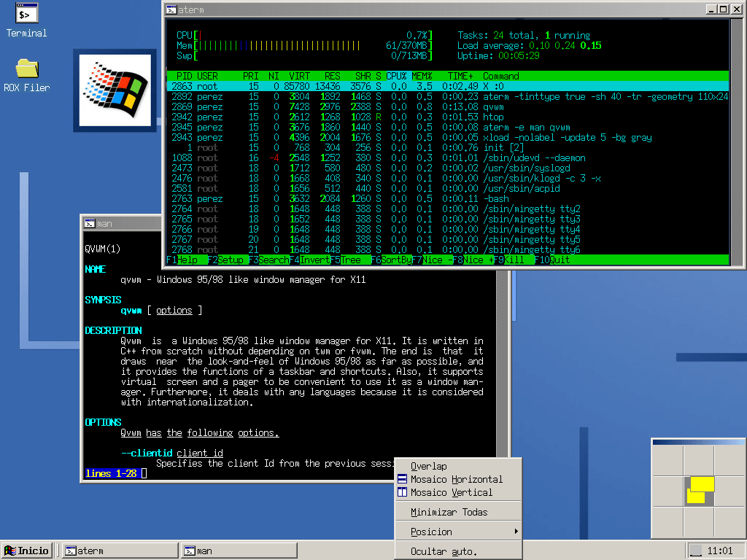Sort by the PID column header
Viewport: 747px width, 560px height.
pos(185,76)
